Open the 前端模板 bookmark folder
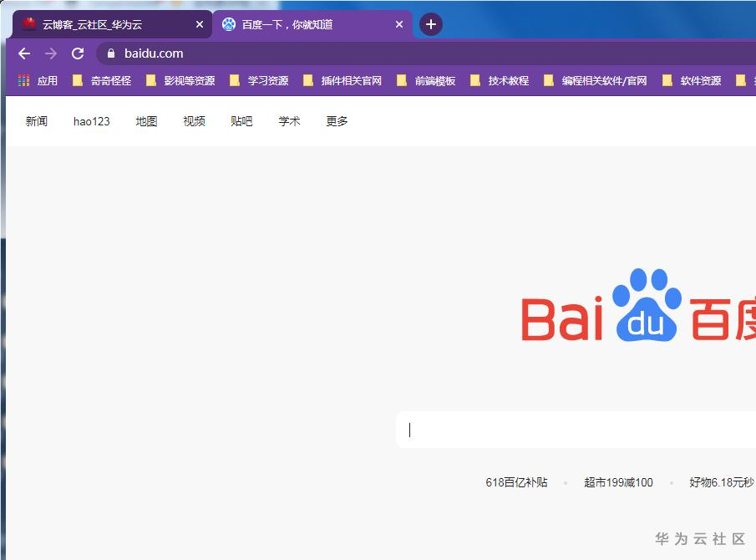The height and width of the screenshot is (560, 756). click(x=426, y=80)
